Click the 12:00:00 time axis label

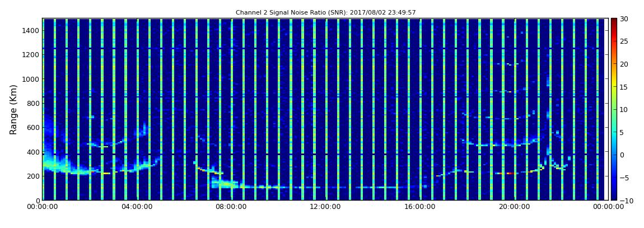[325, 207]
